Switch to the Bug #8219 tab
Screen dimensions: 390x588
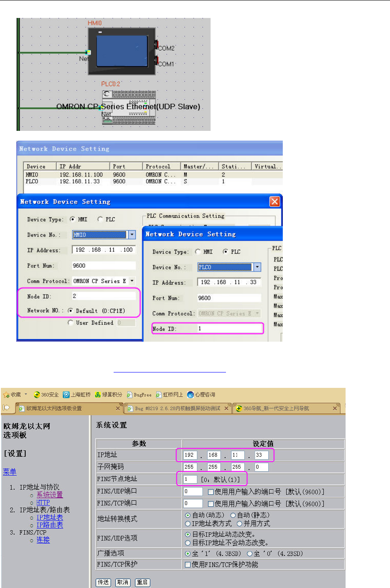click(178, 408)
